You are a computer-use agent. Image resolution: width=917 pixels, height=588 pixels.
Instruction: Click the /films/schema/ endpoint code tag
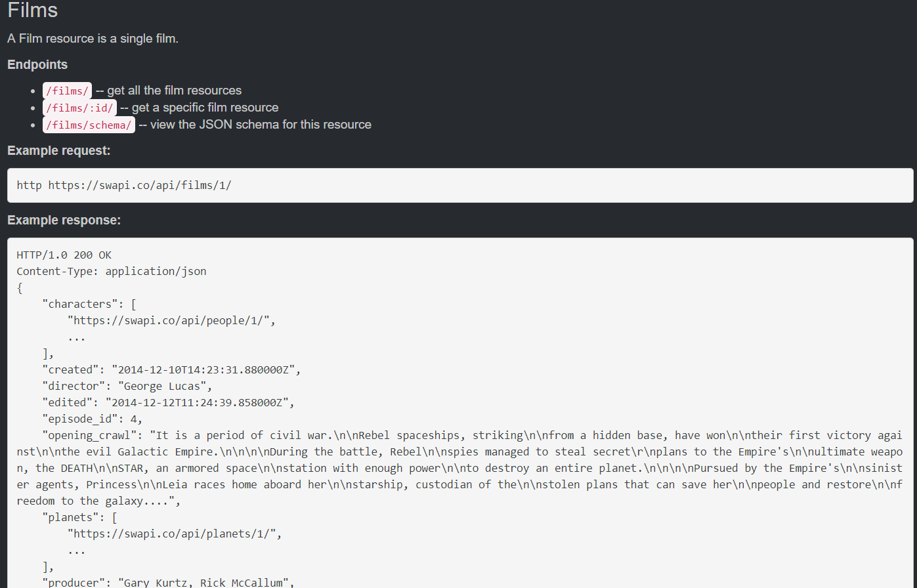click(89, 125)
